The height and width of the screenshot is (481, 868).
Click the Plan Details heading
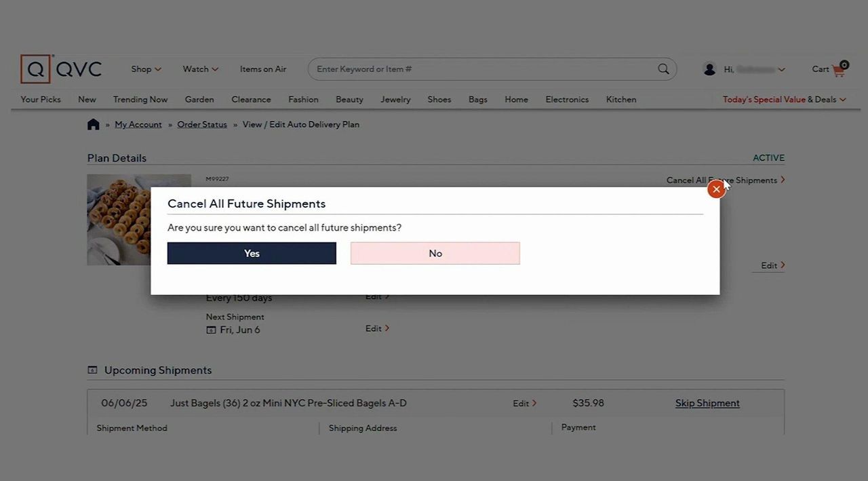coord(117,158)
